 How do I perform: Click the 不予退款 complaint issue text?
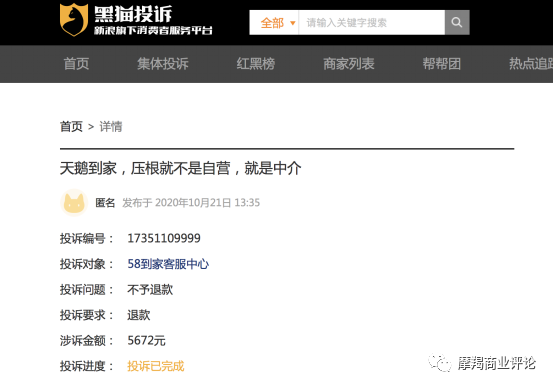(150, 290)
